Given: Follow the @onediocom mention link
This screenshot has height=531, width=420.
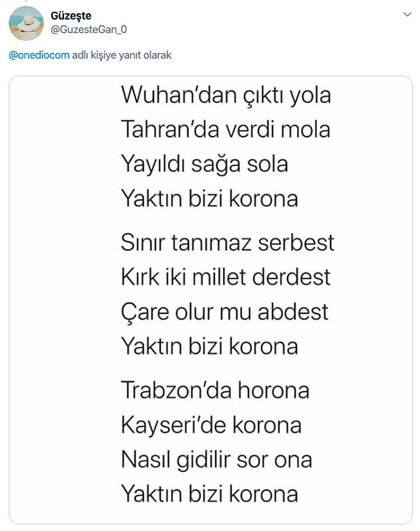Looking at the screenshot, I should pos(39,55).
